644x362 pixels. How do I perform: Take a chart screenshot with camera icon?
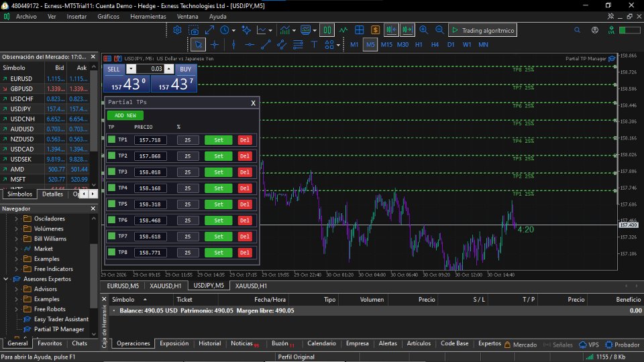(193, 30)
